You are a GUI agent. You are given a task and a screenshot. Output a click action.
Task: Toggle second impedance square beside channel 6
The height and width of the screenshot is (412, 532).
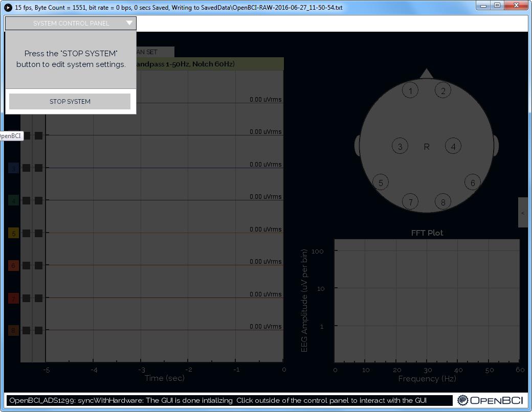coord(39,265)
